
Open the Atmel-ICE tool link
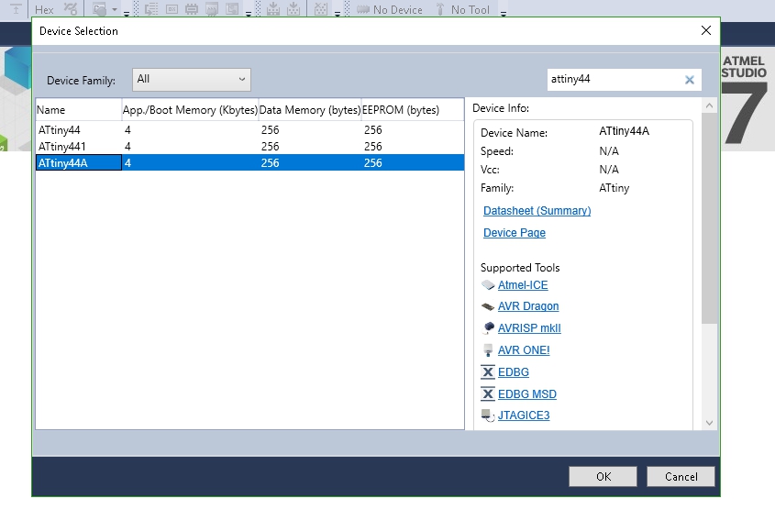coord(523,285)
